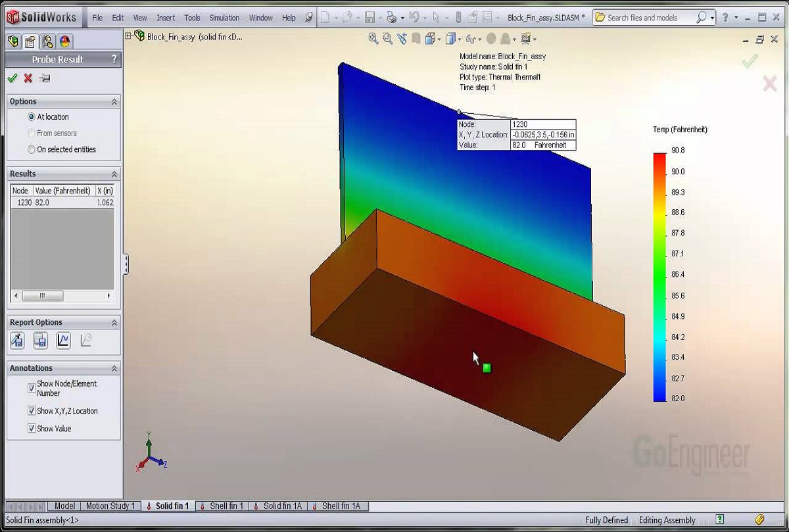Save probe results to file icon
The width and height of the screenshot is (789, 532).
tap(40, 340)
